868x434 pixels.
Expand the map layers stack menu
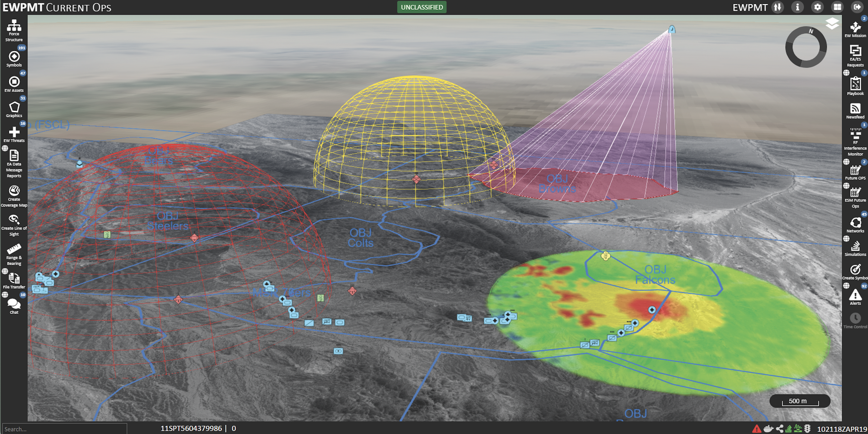[x=832, y=23]
